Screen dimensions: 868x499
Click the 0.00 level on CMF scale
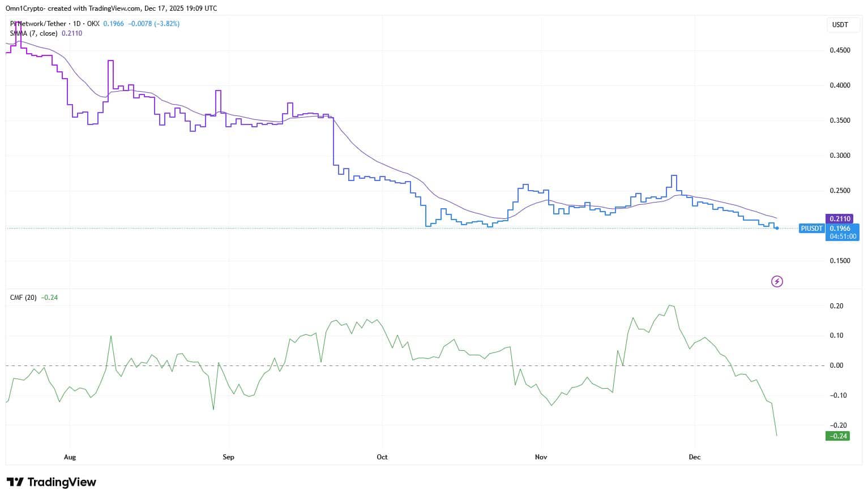pyautogui.click(x=836, y=365)
